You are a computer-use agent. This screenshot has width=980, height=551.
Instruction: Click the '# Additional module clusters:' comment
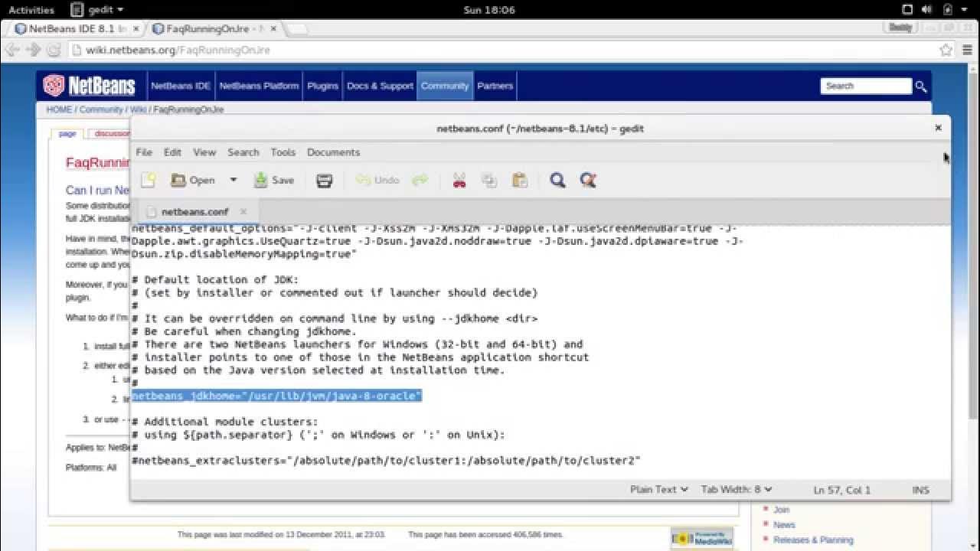(x=224, y=422)
